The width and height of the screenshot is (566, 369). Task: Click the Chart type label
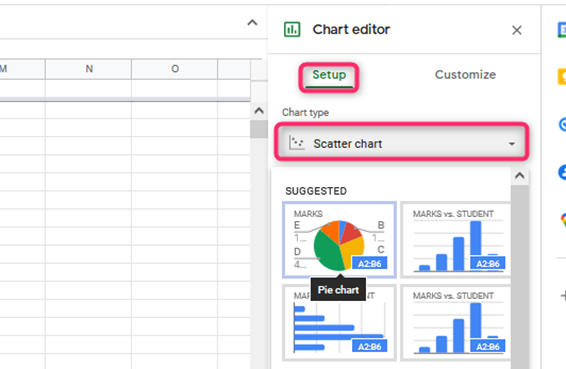[x=305, y=112]
